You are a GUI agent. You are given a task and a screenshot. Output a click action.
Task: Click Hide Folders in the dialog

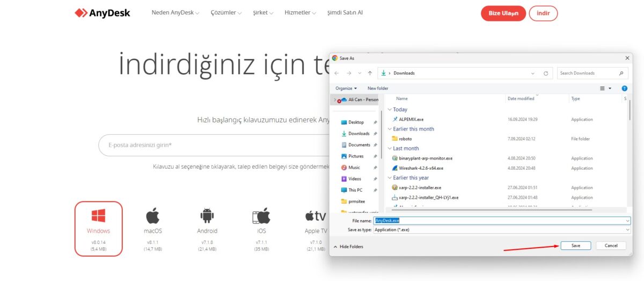tap(348, 247)
